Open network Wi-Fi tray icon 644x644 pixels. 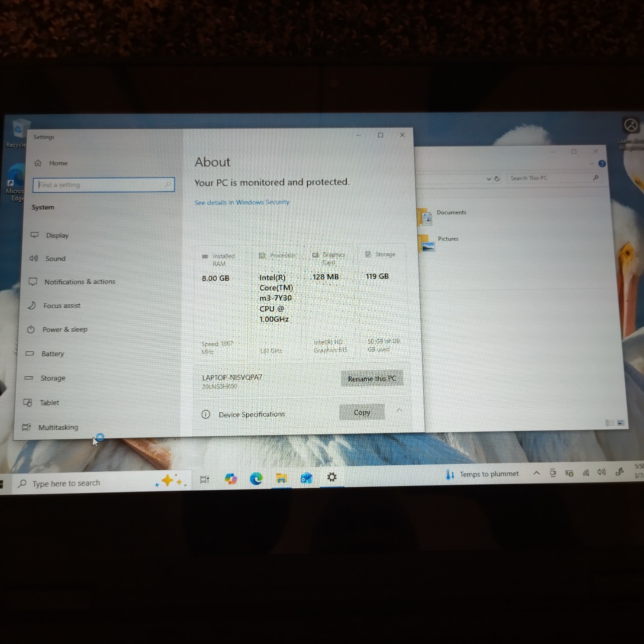pyautogui.click(x=586, y=473)
